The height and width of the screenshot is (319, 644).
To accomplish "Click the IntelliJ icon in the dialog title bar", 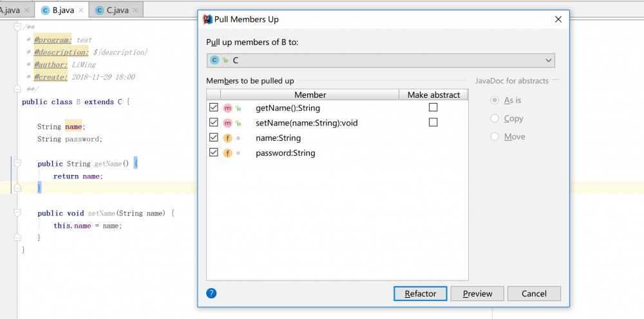I will 207,19.
